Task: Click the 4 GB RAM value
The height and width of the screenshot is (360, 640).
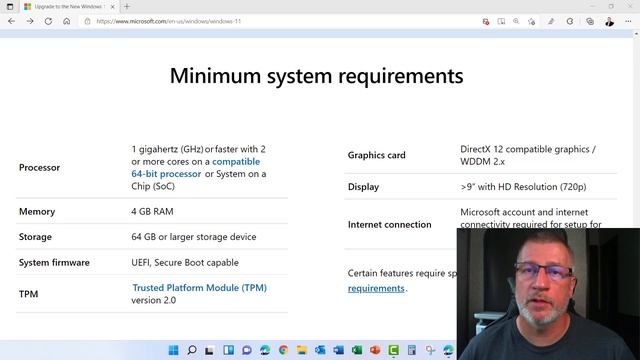Action: (x=152, y=211)
